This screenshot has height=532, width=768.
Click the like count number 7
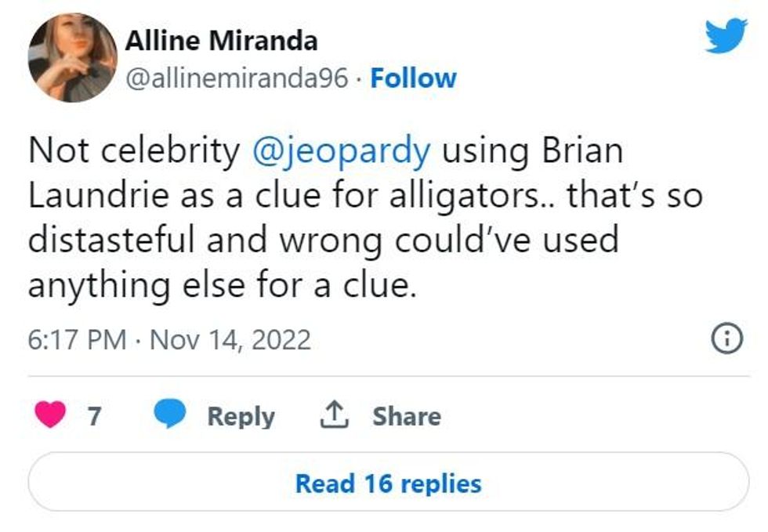pos(94,416)
